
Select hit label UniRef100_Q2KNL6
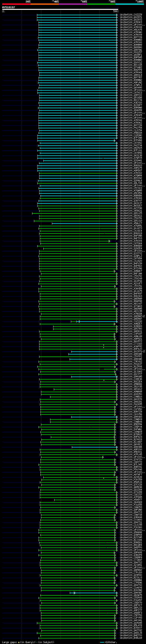(131, 180)
